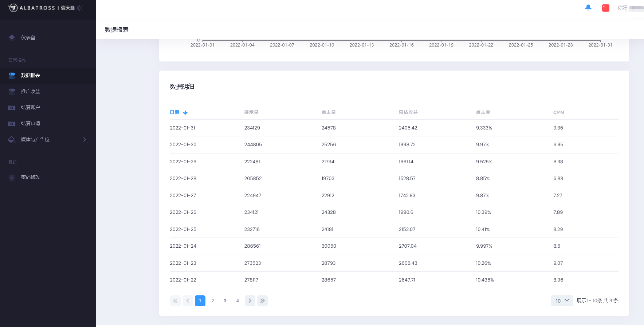Image resolution: width=644 pixels, height=327 pixels.
Task: Go to the next page
Action: [x=250, y=301]
